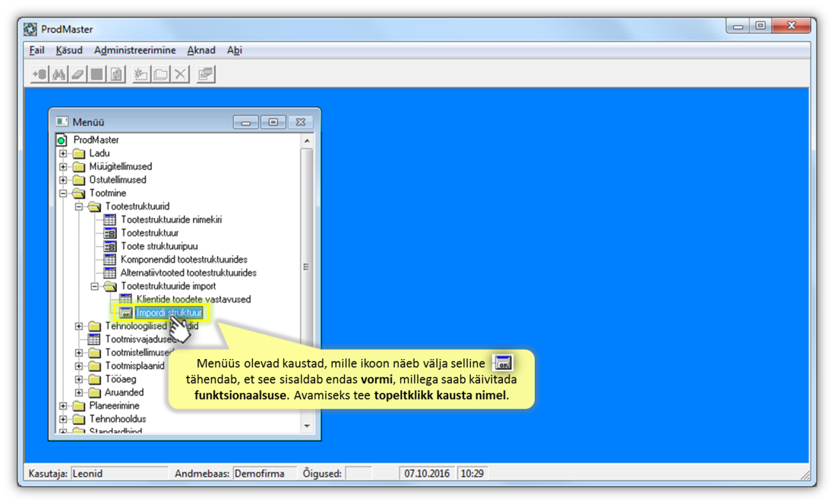This screenshot has width=834, height=504.
Task: Click the X delete toolbar icon
Action: click(x=180, y=74)
